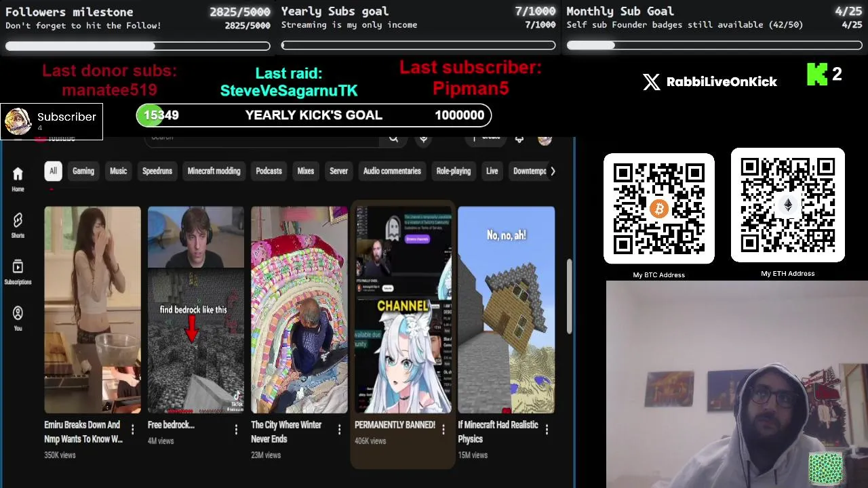Open the No, no, ah! Minecraft thumbnail

pyautogui.click(x=507, y=310)
